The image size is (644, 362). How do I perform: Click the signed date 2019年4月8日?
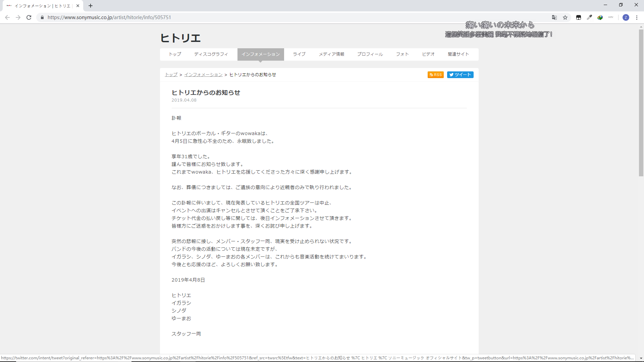tap(188, 280)
